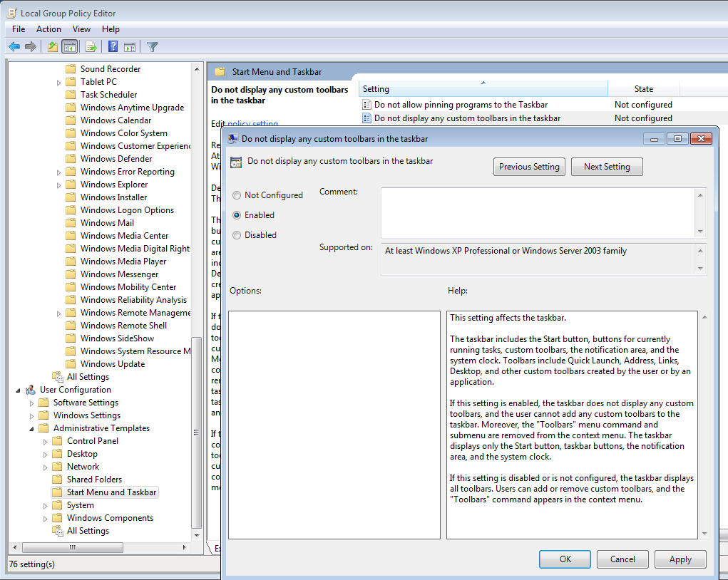The width and height of the screenshot is (728, 580).
Task: Click the Control Panel folder icon
Action: (x=57, y=440)
